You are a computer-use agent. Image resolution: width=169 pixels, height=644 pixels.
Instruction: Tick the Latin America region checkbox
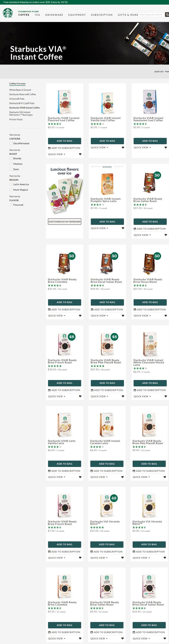[11, 184]
